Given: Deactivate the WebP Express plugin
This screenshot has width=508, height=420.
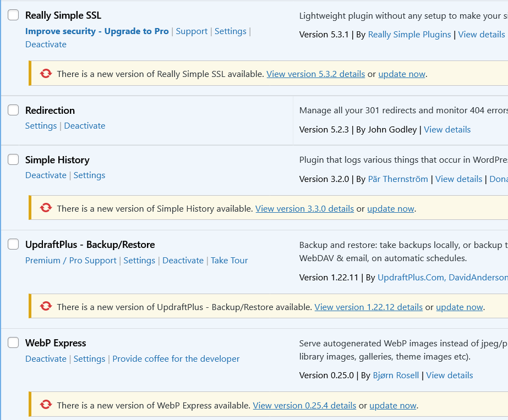Looking at the screenshot, I should (x=46, y=359).
